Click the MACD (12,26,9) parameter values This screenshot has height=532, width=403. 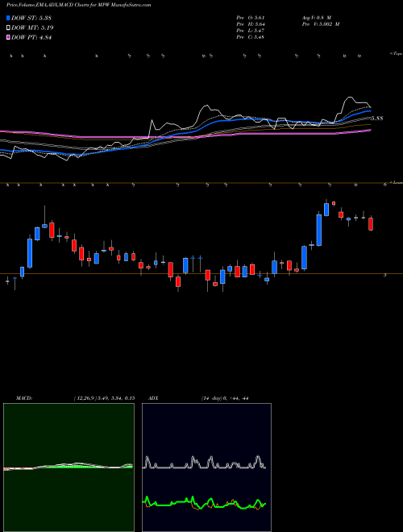[104, 398]
